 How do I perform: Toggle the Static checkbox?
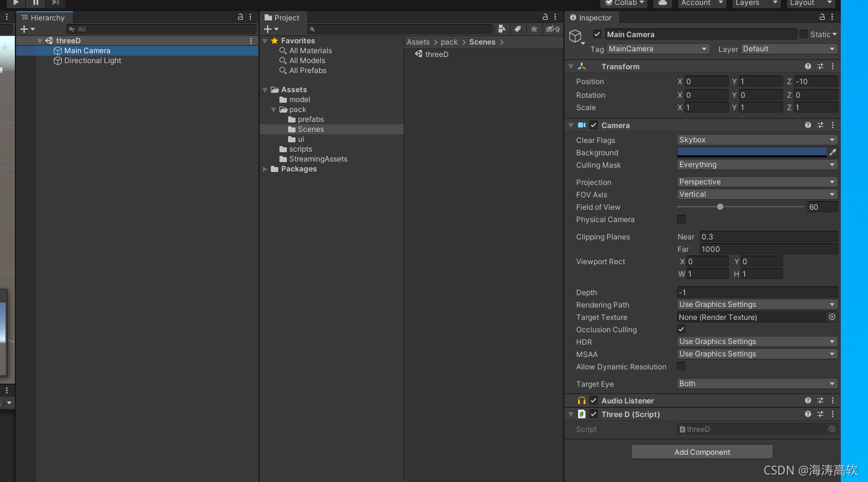[x=804, y=34]
